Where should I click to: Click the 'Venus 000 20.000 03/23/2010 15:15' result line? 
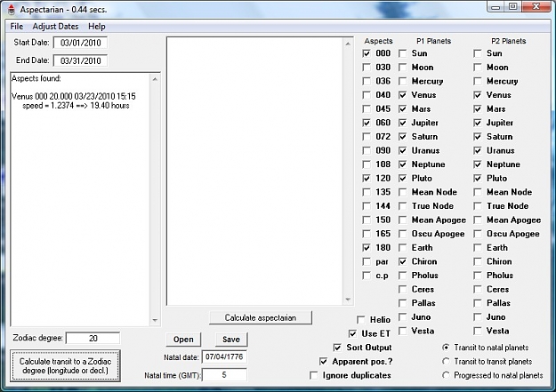(x=74, y=96)
